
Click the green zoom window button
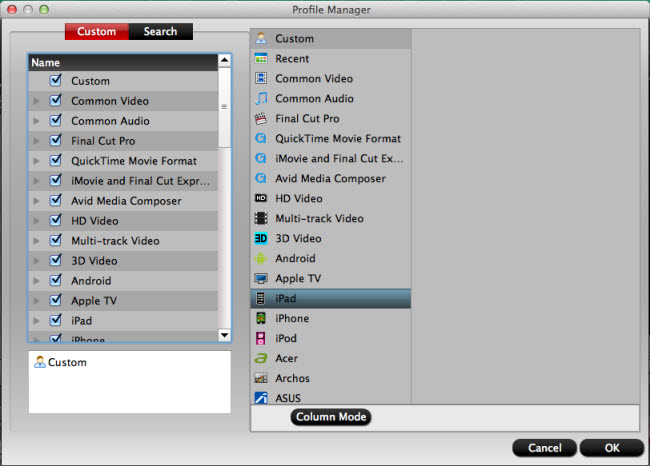pos(44,9)
